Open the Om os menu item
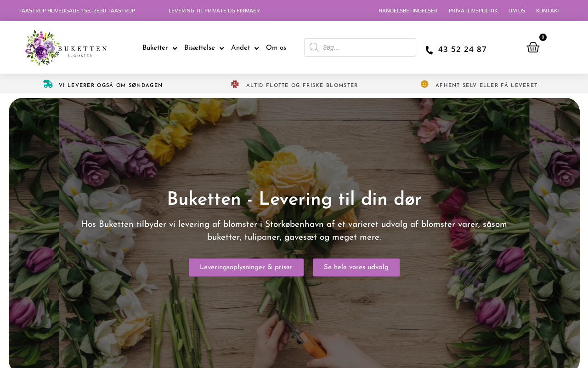The width and height of the screenshot is (588, 368). pyautogui.click(x=276, y=48)
